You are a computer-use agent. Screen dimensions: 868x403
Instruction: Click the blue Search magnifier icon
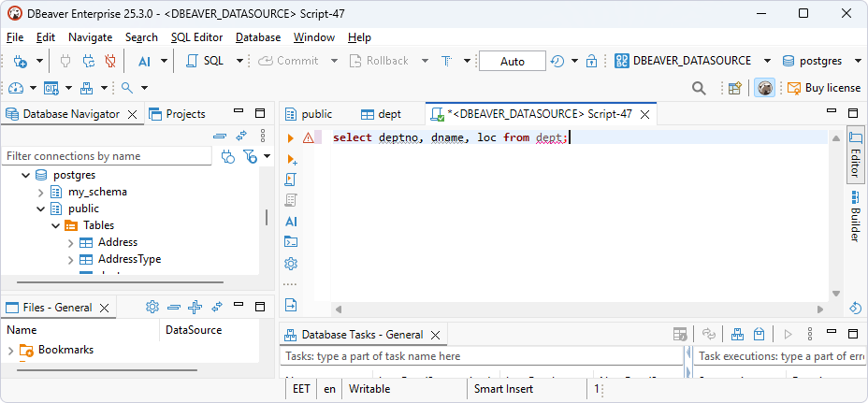pos(127,88)
